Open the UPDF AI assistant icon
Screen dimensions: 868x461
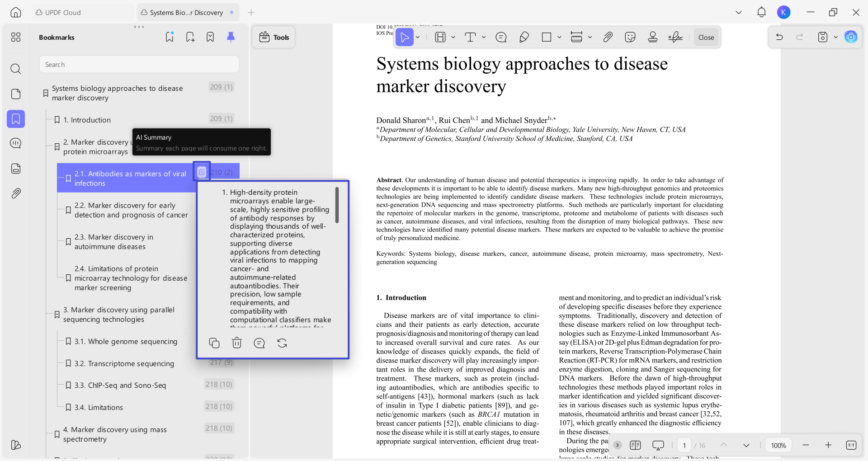[851, 37]
